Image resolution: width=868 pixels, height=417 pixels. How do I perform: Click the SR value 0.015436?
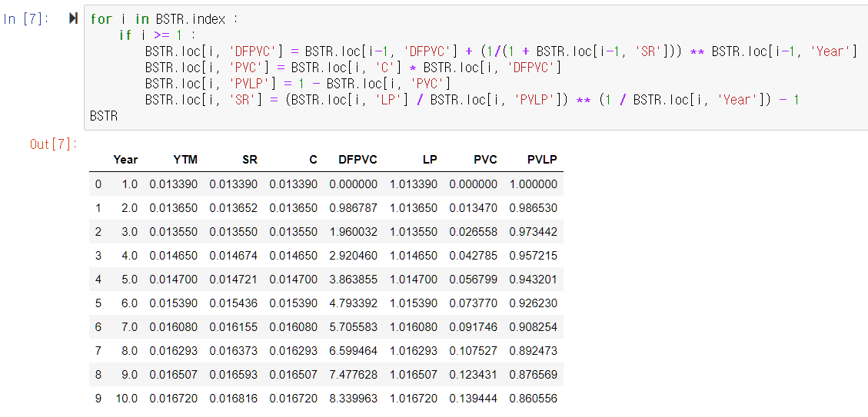click(234, 303)
